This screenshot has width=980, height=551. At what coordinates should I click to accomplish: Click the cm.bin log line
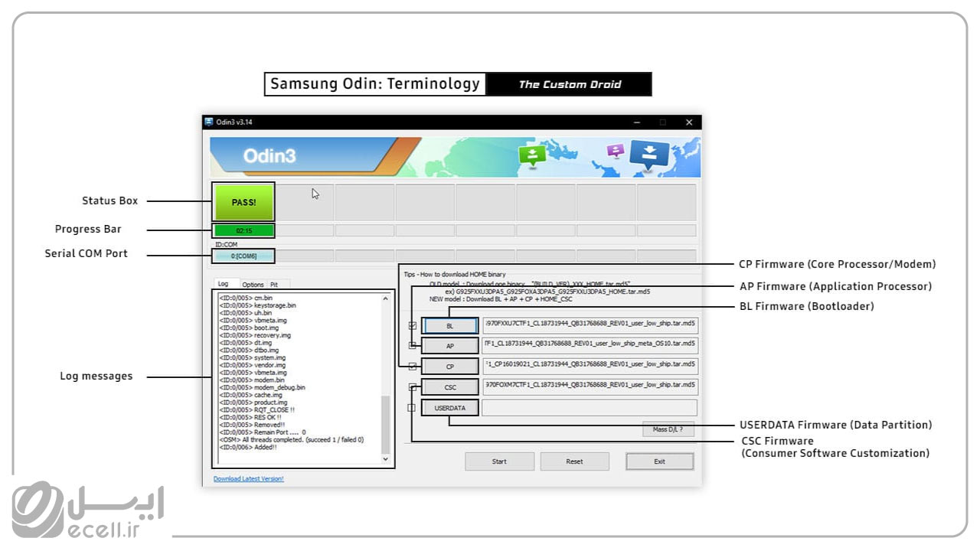click(x=245, y=298)
